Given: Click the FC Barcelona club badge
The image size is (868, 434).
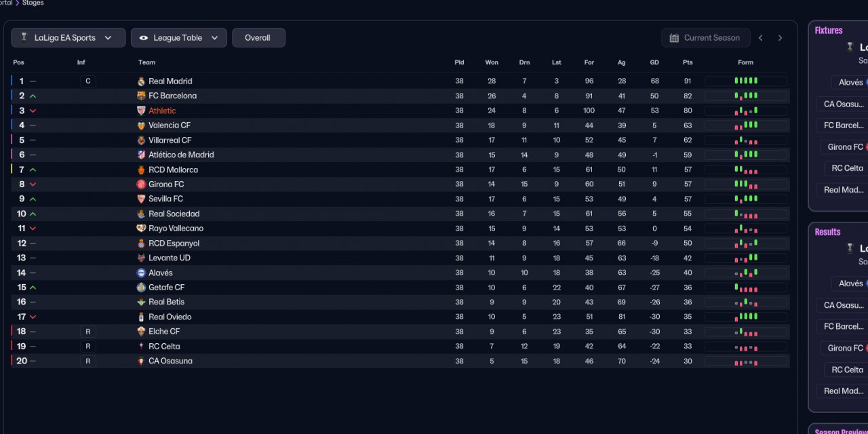Looking at the screenshot, I should point(141,96).
